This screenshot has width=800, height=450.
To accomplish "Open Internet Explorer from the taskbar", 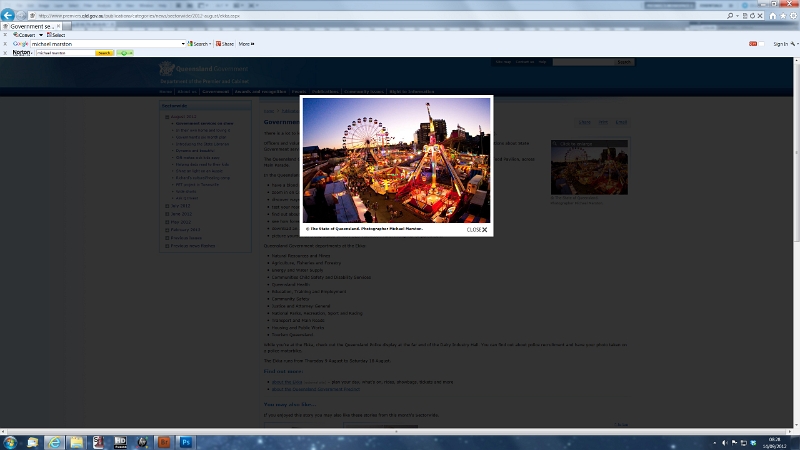I will [55, 442].
